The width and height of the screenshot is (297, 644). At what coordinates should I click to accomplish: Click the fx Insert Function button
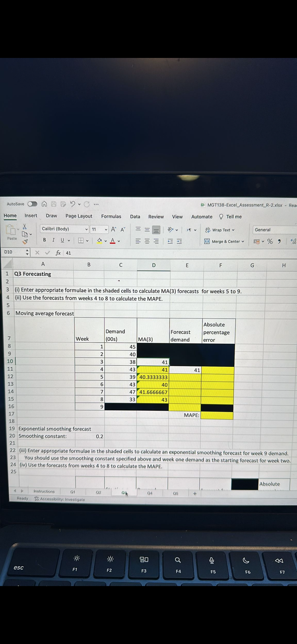58,253
